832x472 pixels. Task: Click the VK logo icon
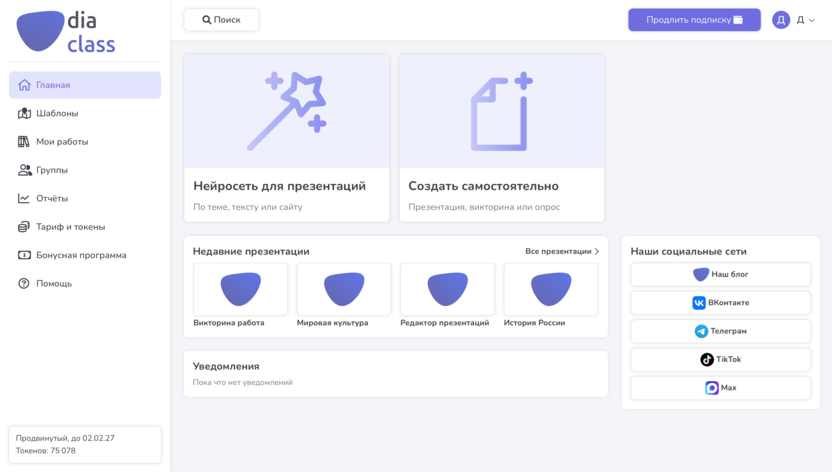pos(699,303)
